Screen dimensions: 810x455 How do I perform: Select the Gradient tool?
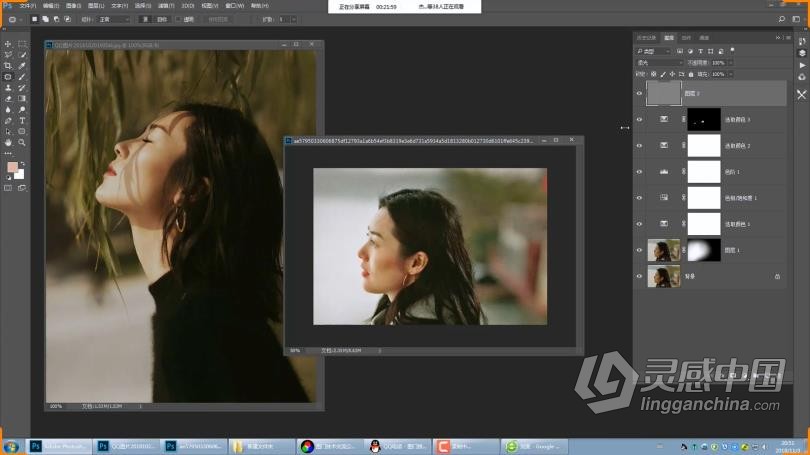click(22, 99)
